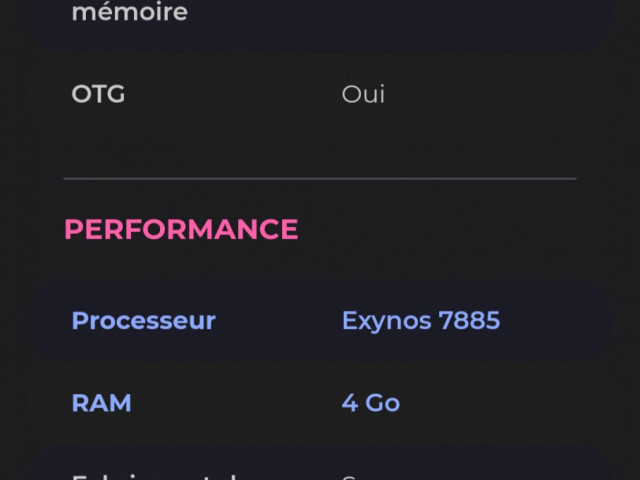This screenshot has width=640, height=480.
Task: Click the digit 4 in RAM value
Action: click(350, 403)
